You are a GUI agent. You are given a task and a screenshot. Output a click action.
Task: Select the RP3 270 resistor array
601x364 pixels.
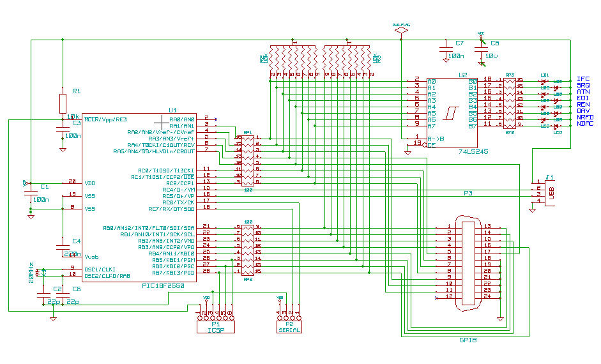(x=510, y=103)
